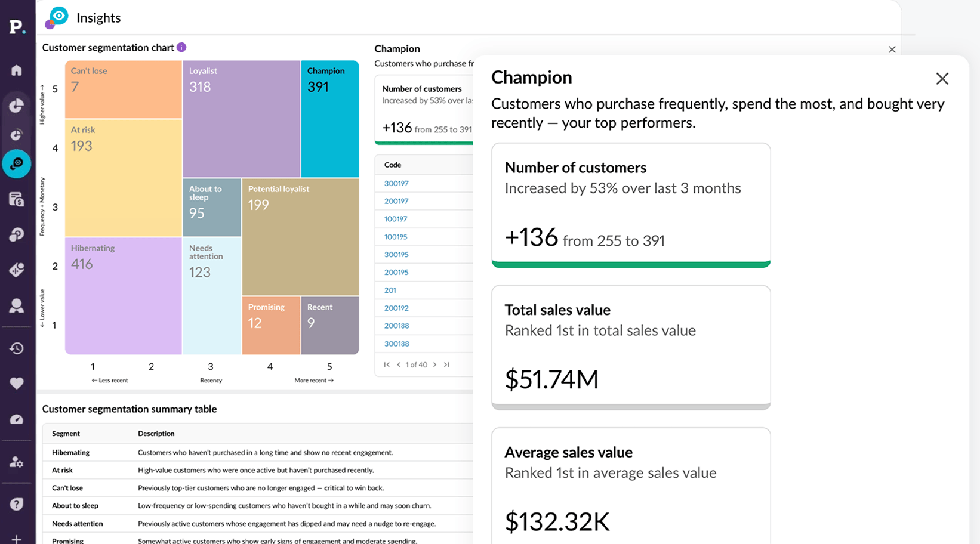The height and width of the screenshot is (544, 980).
Task: Click the heart favorites icon in sidebar
Action: pyautogui.click(x=17, y=383)
